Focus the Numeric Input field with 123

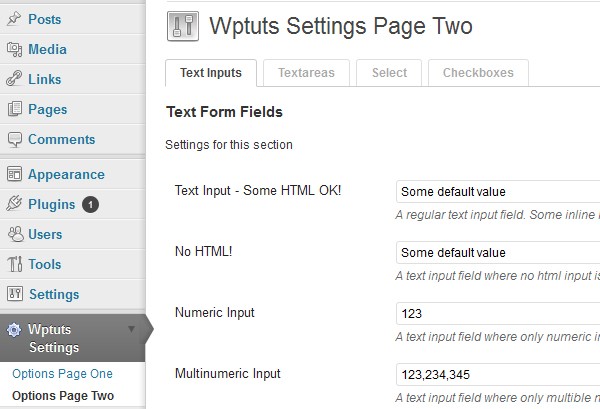[498, 314]
